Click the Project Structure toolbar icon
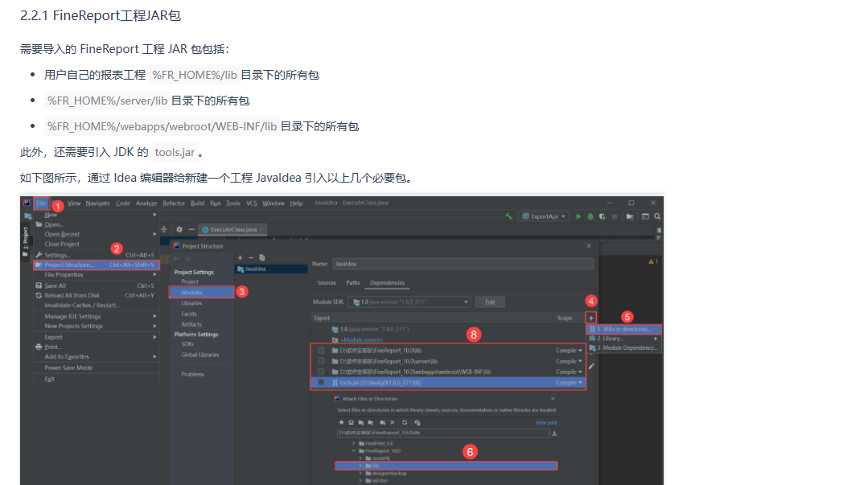The height and width of the screenshot is (485, 868). (x=629, y=216)
